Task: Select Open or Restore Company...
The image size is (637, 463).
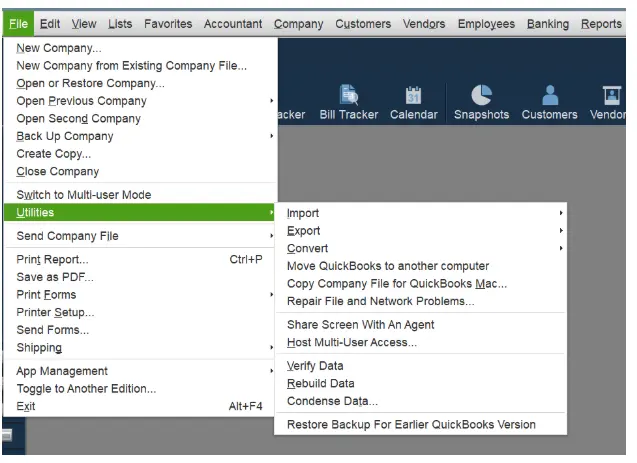Action: (x=140, y=83)
